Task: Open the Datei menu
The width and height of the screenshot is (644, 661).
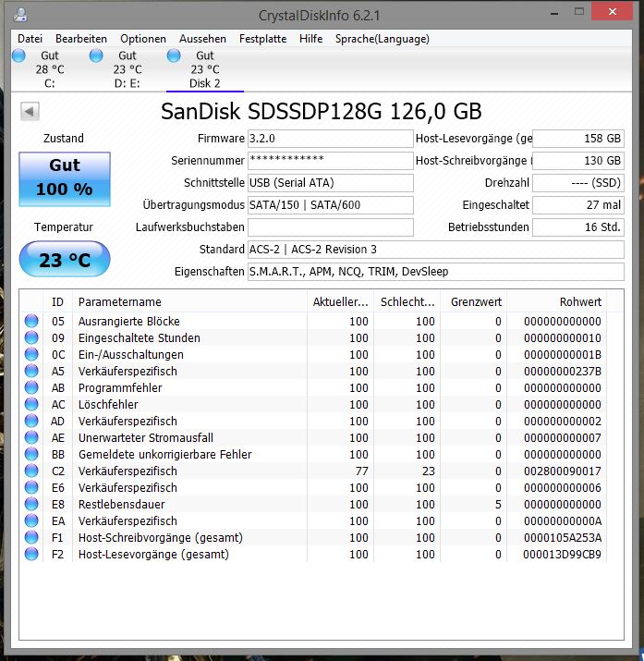Action: click(30, 39)
